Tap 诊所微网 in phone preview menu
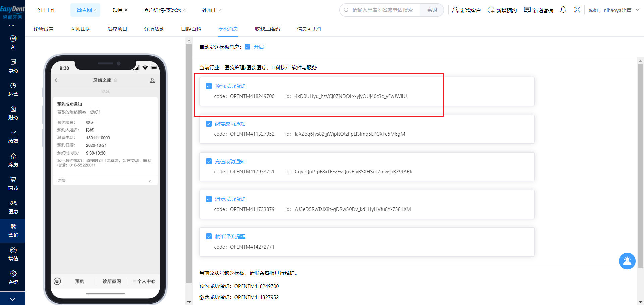Viewport: 644px width, 305px height. click(x=112, y=281)
